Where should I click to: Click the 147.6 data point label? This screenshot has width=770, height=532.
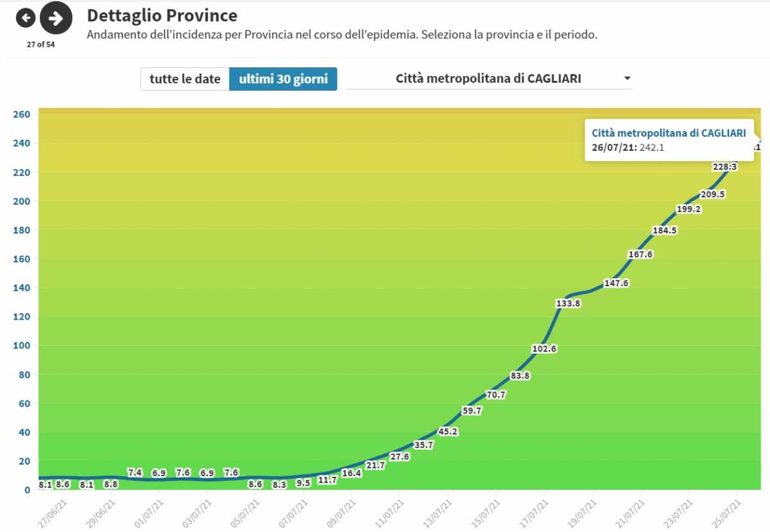pyautogui.click(x=616, y=283)
